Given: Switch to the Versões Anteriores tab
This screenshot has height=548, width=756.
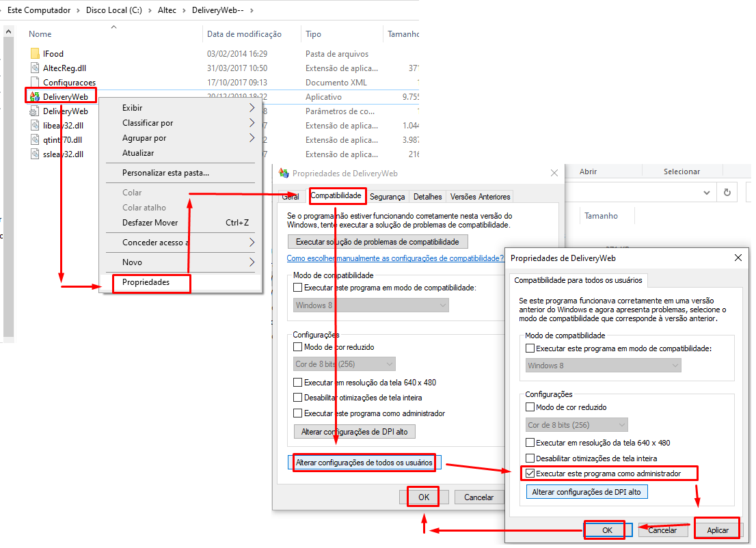Looking at the screenshot, I should pos(481,197).
